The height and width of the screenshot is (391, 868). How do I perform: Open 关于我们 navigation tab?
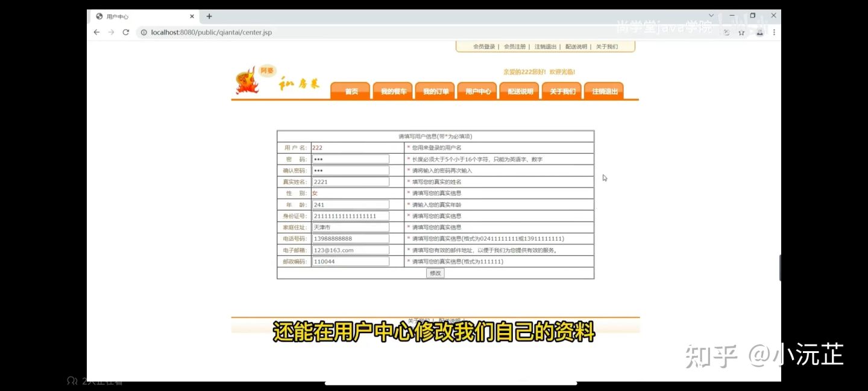(562, 91)
